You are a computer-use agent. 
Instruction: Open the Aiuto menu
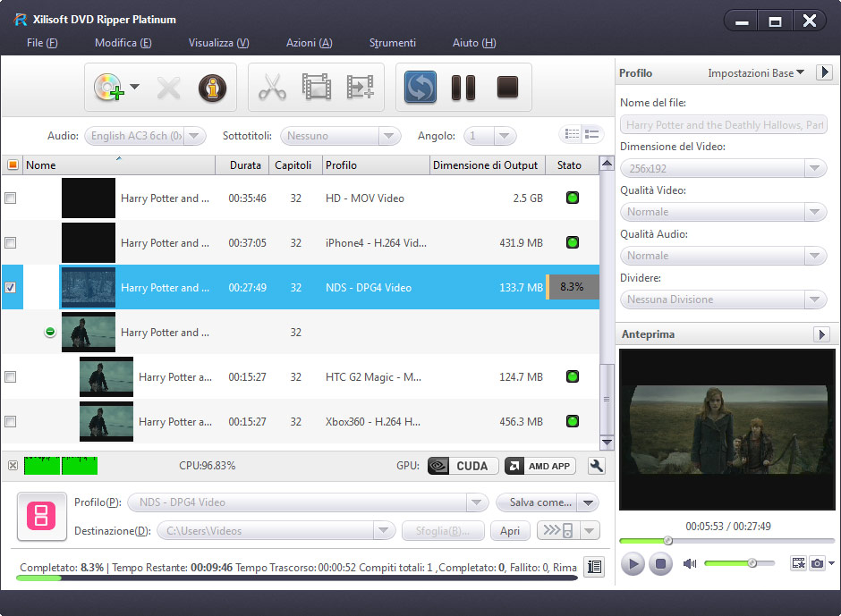pos(474,43)
